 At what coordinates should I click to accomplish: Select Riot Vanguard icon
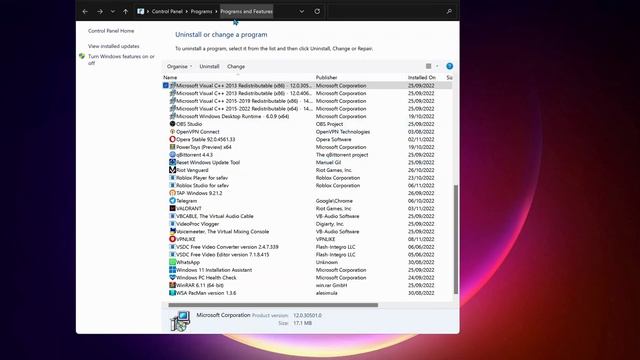172,170
